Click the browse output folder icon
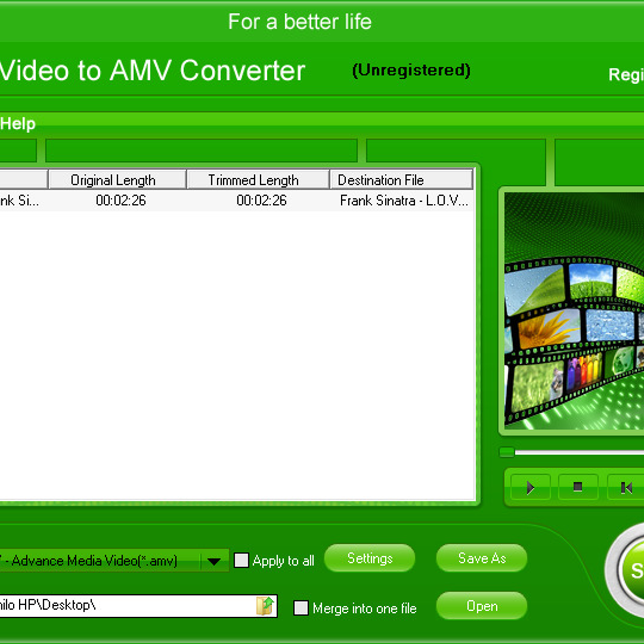The width and height of the screenshot is (644, 644). coord(265,606)
